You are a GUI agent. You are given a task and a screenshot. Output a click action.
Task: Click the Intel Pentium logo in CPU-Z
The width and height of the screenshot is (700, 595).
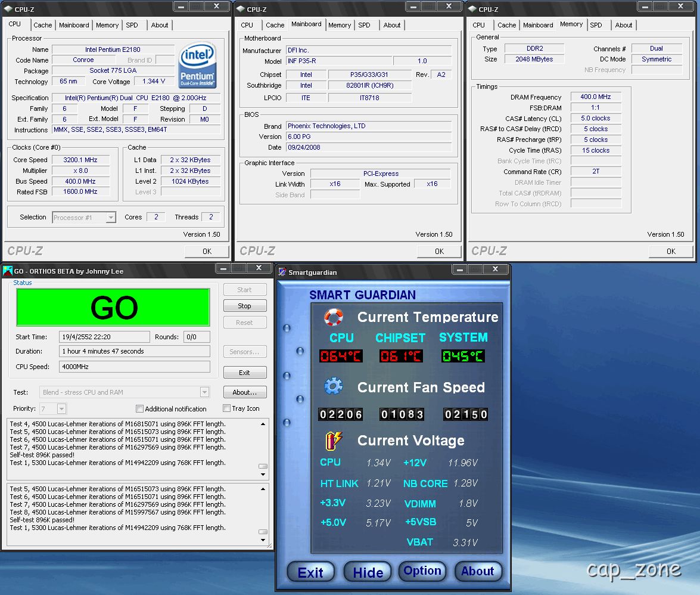tap(198, 65)
